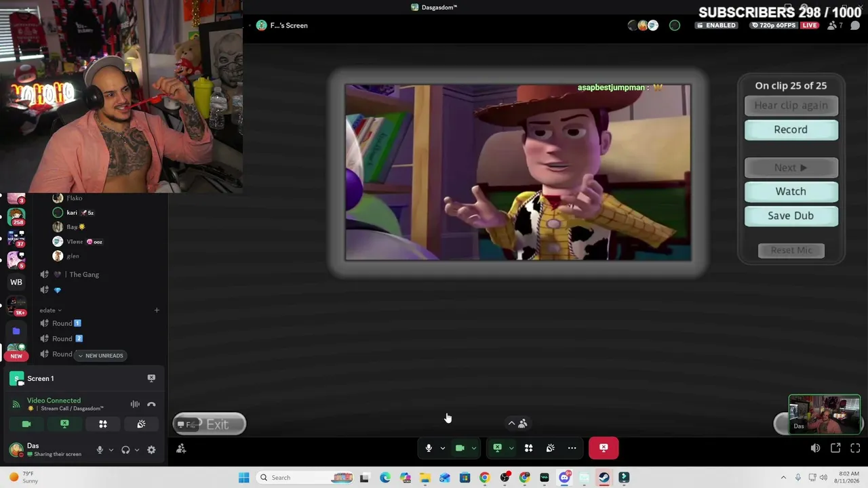This screenshot has width=868, height=488.
Task: Stop streaming Screen 1 icon
Action: pyautogui.click(x=151, y=378)
